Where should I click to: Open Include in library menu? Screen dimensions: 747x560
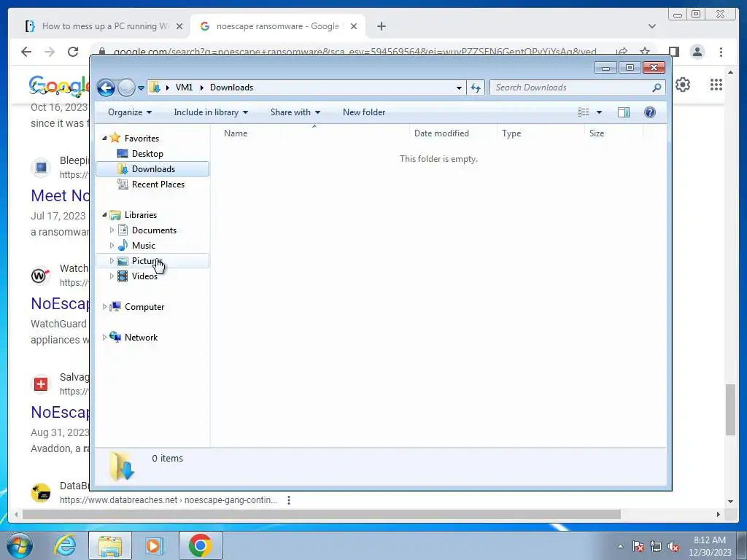click(211, 112)
